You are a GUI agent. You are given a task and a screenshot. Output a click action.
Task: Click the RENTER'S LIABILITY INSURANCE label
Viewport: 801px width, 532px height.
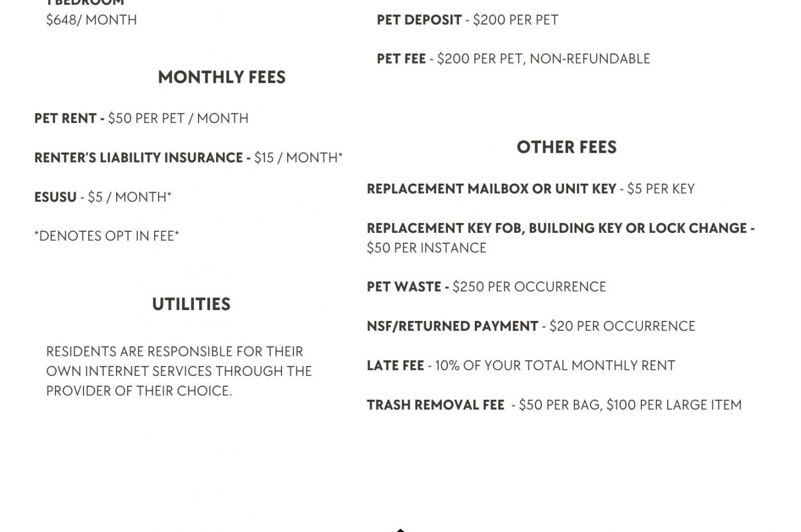click(x=138, y=158)
